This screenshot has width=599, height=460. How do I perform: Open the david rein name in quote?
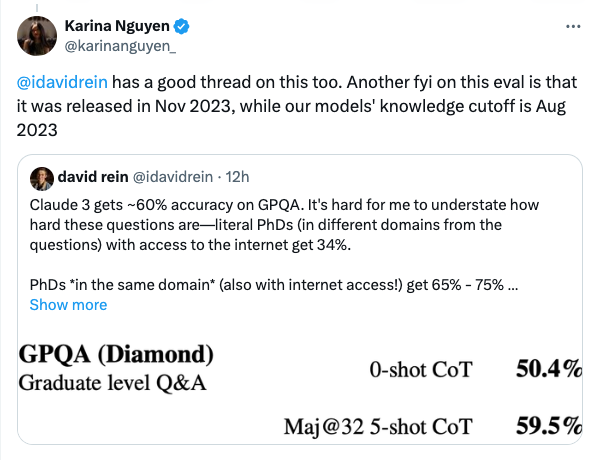click(x=93, y=177)
